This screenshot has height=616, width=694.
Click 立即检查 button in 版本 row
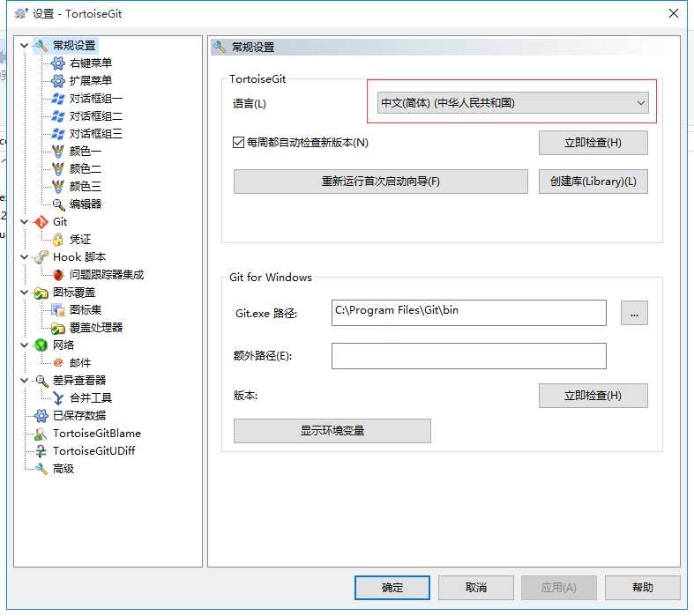pos(593,396)
